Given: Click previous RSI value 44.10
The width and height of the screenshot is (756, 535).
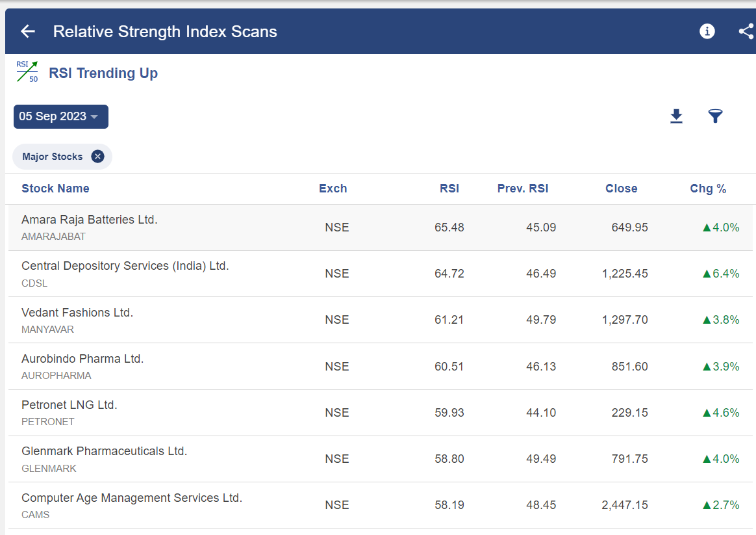Looking at the screenshot, I should point(541,413).
